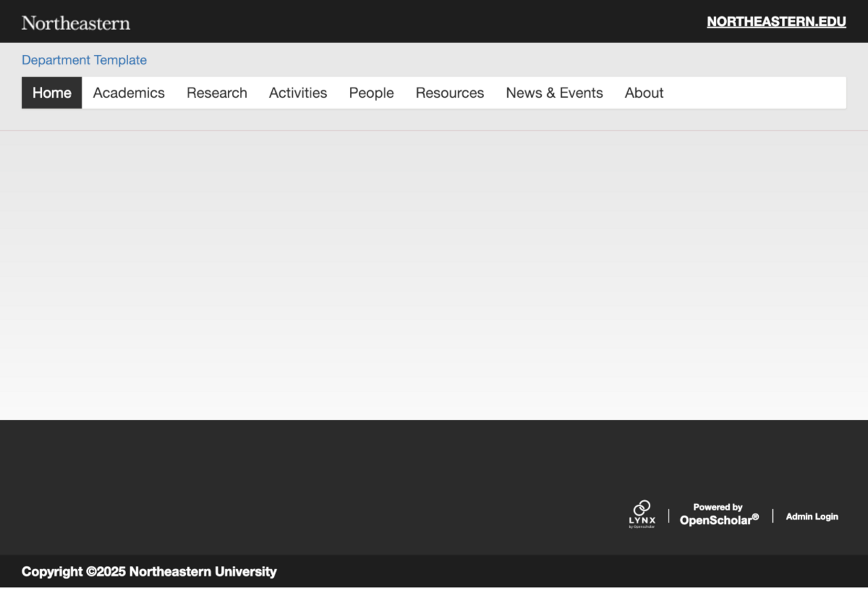Navigate to the Resources section
The width and height of the screenshot is (868, 593).
coord(450,92)
